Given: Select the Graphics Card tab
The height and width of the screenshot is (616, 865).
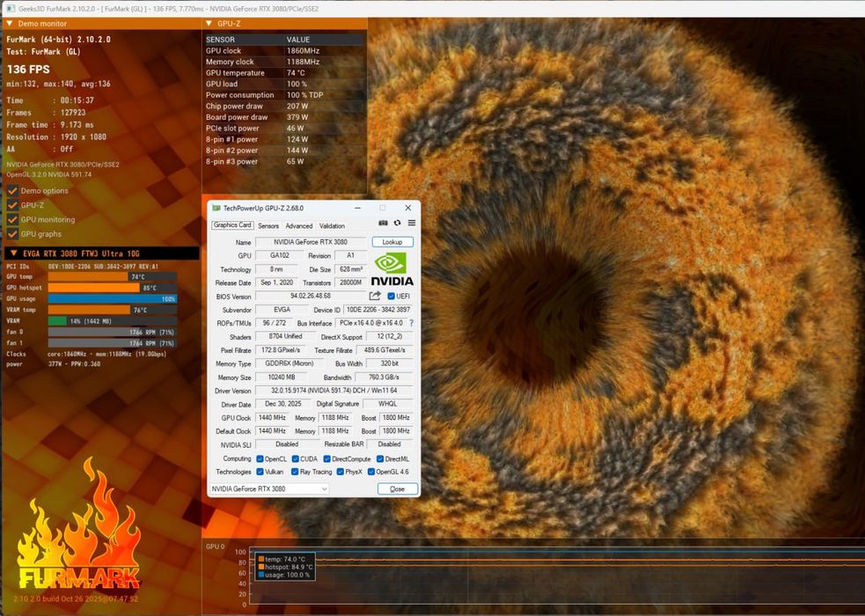Looking at the screenshot, I should 232,225.
